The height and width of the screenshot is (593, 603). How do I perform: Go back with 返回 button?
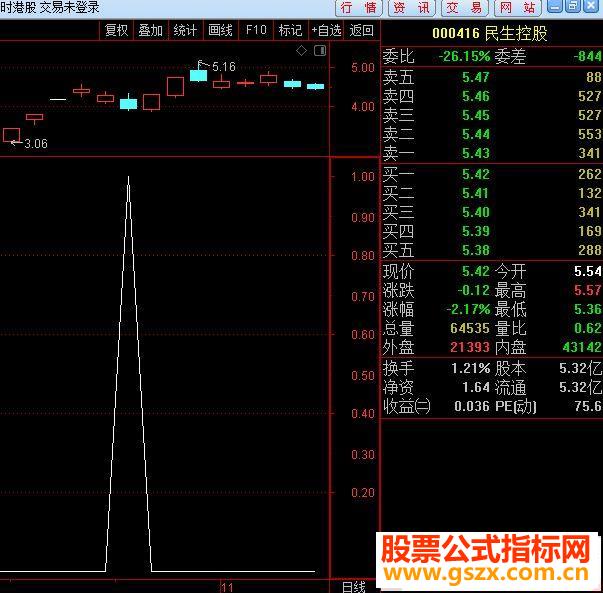click(361, 30)
